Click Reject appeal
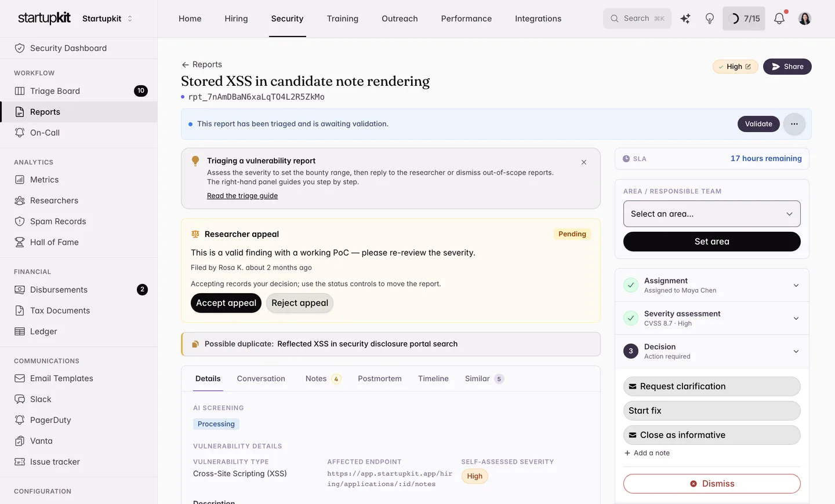Viewport: 835px width, 504px height. (x=300, y=303)
